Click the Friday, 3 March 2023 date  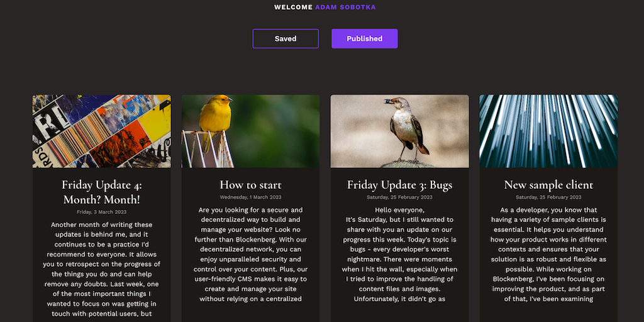(x=102, y=212)
